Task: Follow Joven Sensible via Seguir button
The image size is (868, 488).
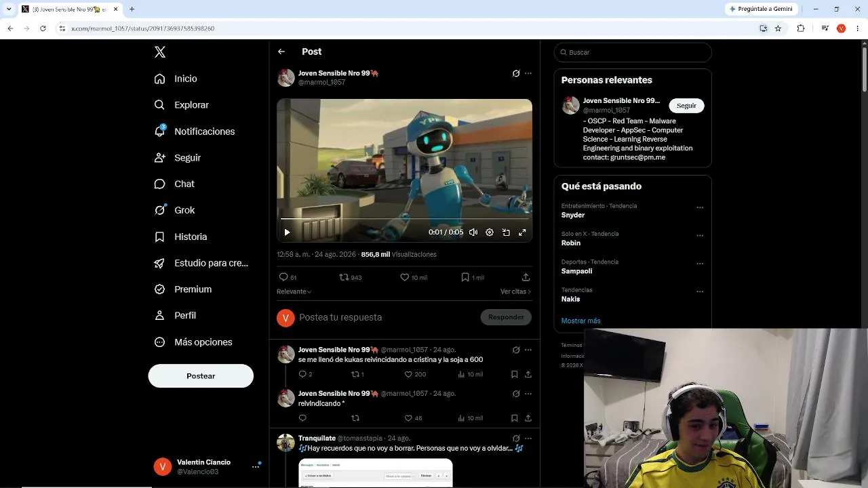Action: click(686, 106)
